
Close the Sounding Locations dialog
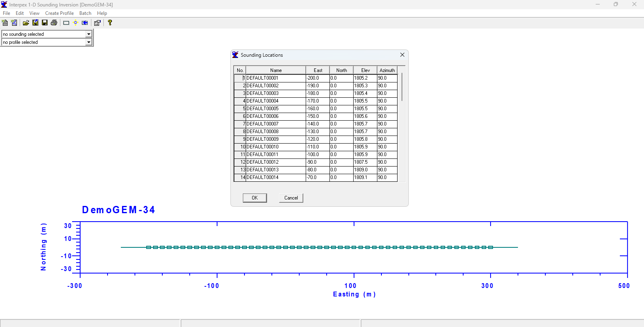(x=402, y=55)
